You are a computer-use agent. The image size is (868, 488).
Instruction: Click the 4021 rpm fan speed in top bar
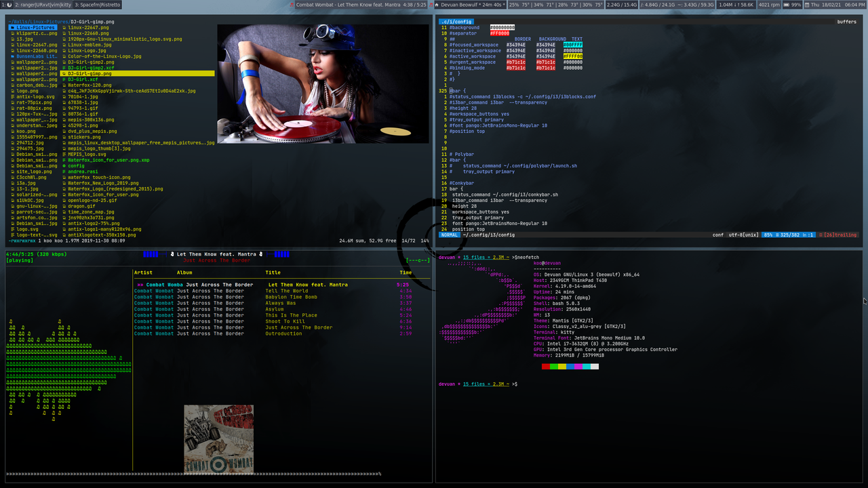point(768,5)
